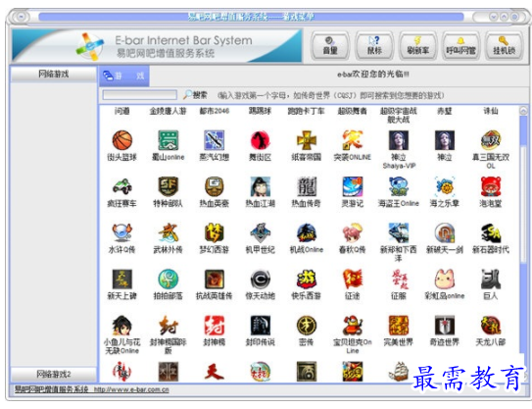Launch the 奇迹世界 game icon
Viewport: 532px width, 409px height.
(445, 325)
